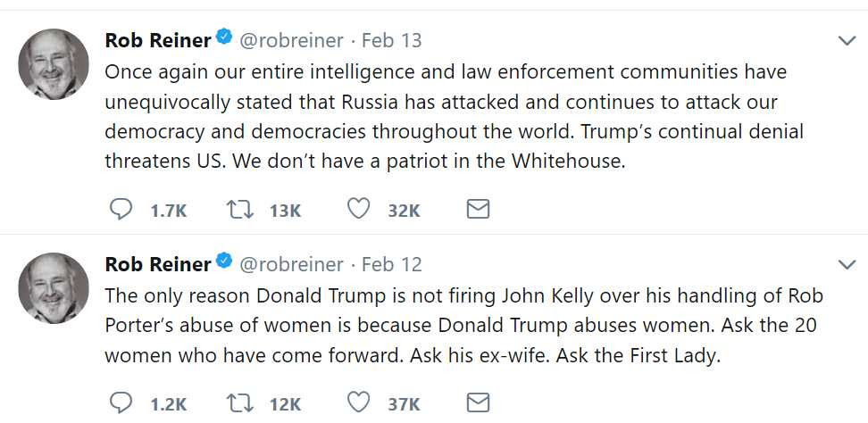Send Feb 13 tweet via direct message
868x423 pixels.
pos(479,210)
